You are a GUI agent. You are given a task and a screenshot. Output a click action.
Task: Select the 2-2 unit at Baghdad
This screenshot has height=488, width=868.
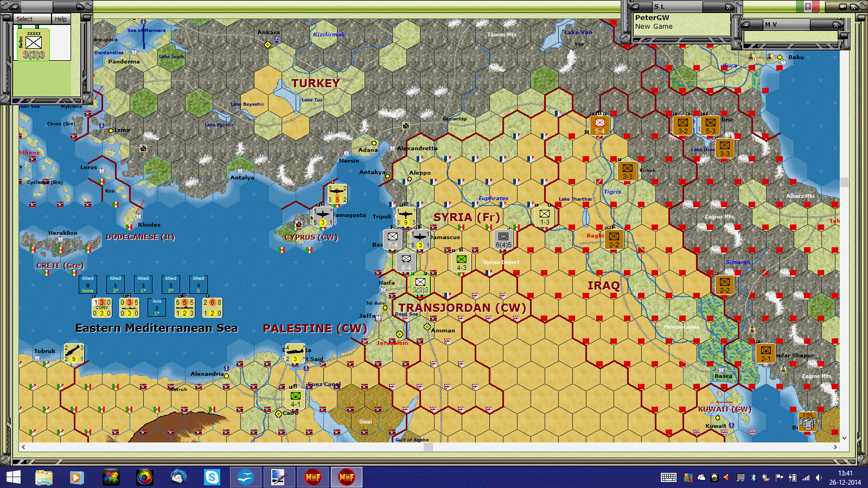(x=614, y=239)
